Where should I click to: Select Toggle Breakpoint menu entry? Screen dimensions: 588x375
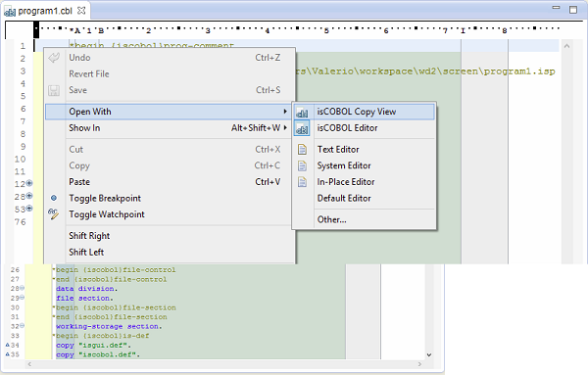click(x=170, y=198)
